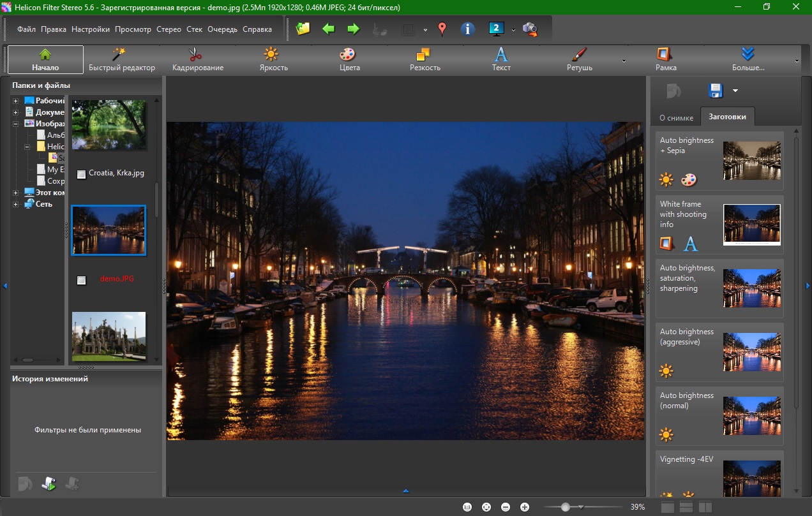Select the Текст text tool

(x=501, y=59)
